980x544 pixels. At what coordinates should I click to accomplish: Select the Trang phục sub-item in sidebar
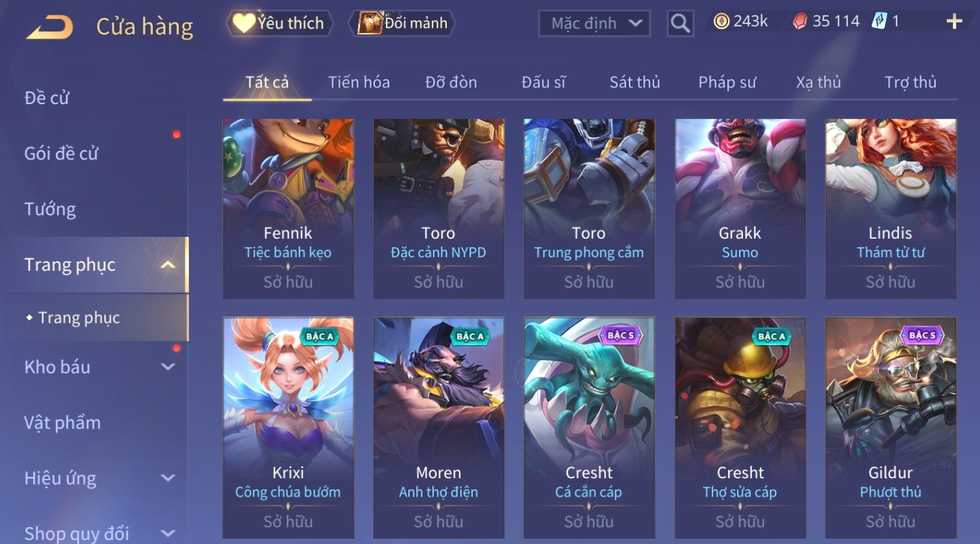79,318
